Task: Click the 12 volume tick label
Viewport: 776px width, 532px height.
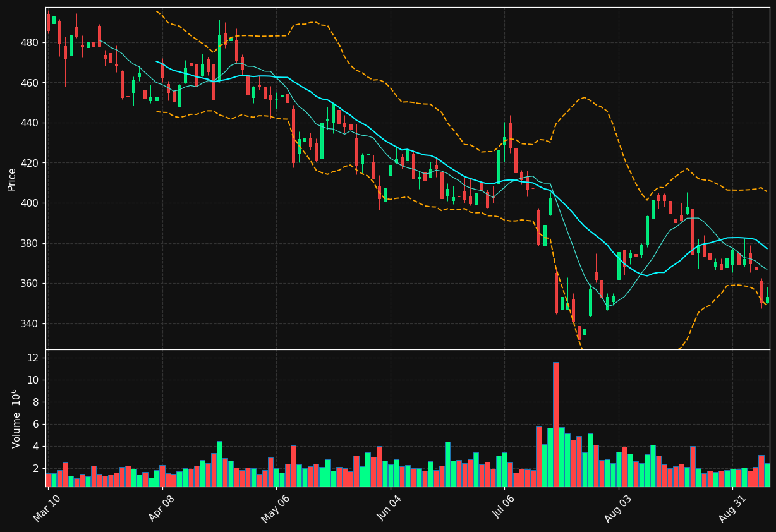Action: 33,358
